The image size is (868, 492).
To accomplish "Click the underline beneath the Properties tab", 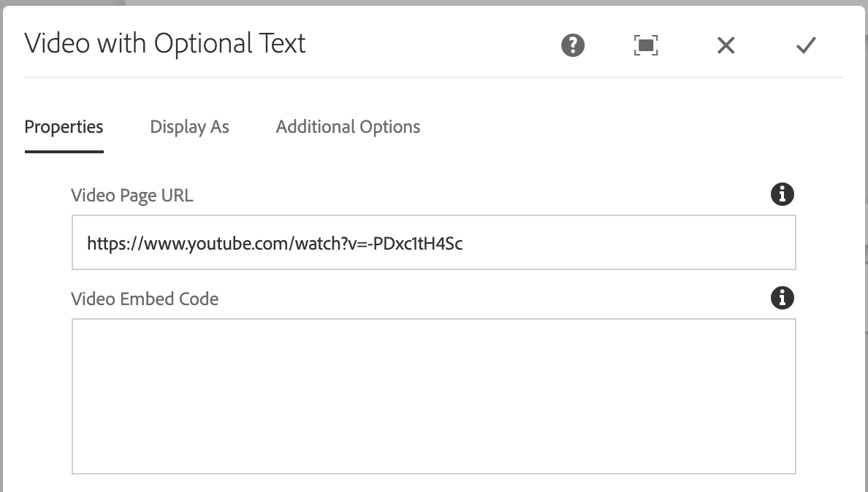I will 64,151.
